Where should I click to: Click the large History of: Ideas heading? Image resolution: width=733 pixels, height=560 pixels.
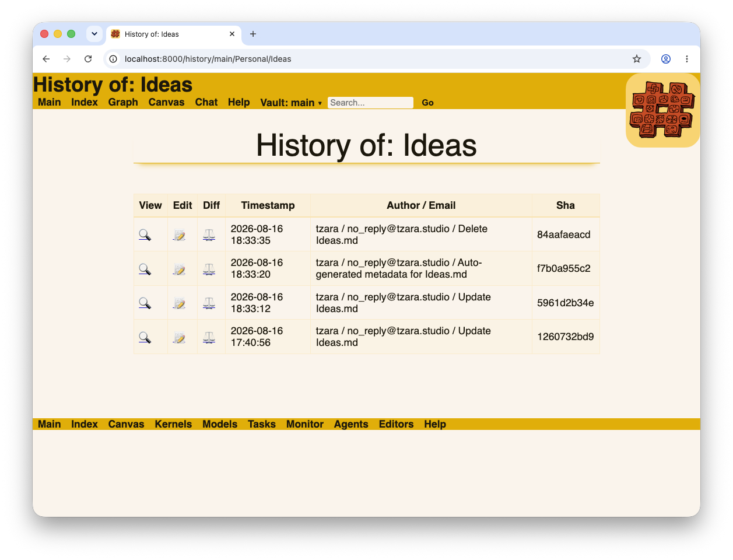pos(366,145)
